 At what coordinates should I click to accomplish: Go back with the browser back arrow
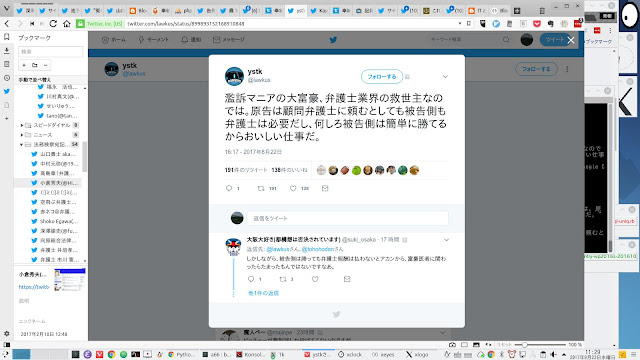pyautogui.click(x=7, y=24)
